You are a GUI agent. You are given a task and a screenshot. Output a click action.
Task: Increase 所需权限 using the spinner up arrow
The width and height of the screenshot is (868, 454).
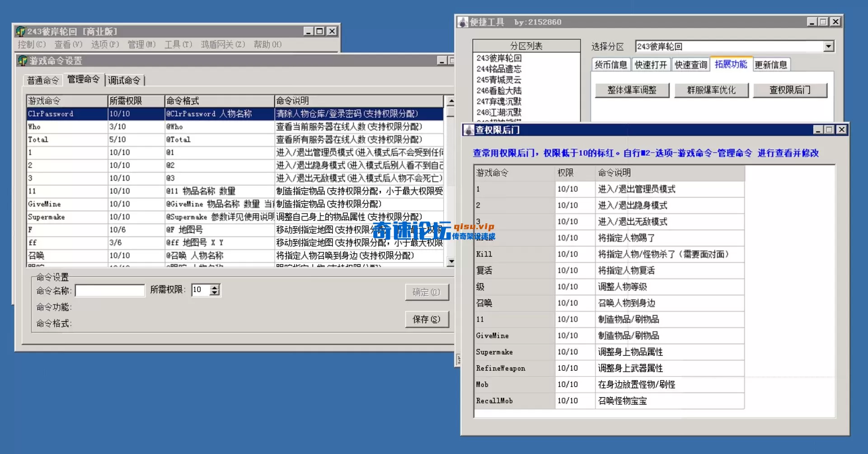[215, 287]
